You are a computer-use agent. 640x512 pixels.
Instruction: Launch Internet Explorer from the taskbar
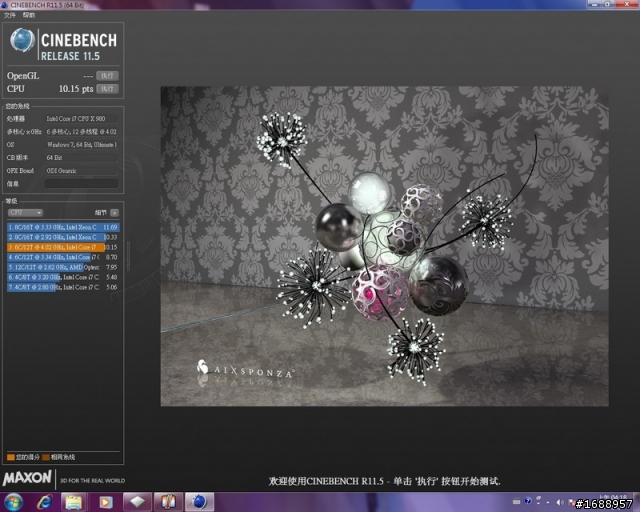point(44,502)
